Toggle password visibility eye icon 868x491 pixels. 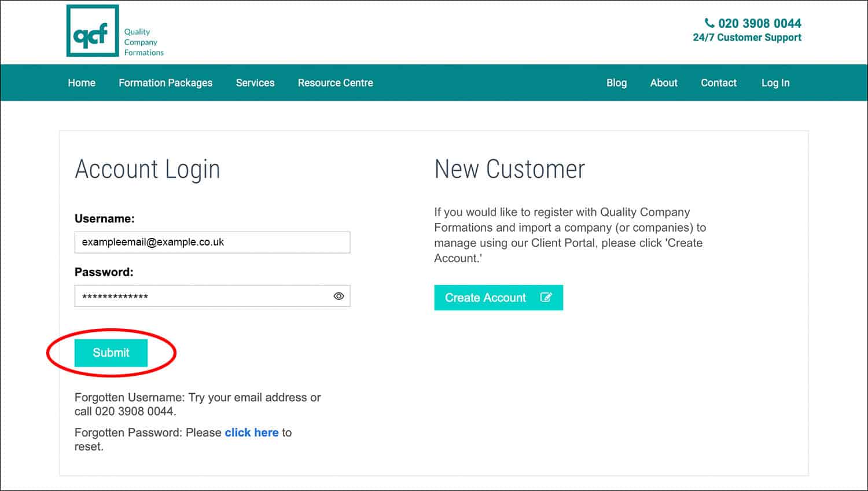click(x=339, y=296)
